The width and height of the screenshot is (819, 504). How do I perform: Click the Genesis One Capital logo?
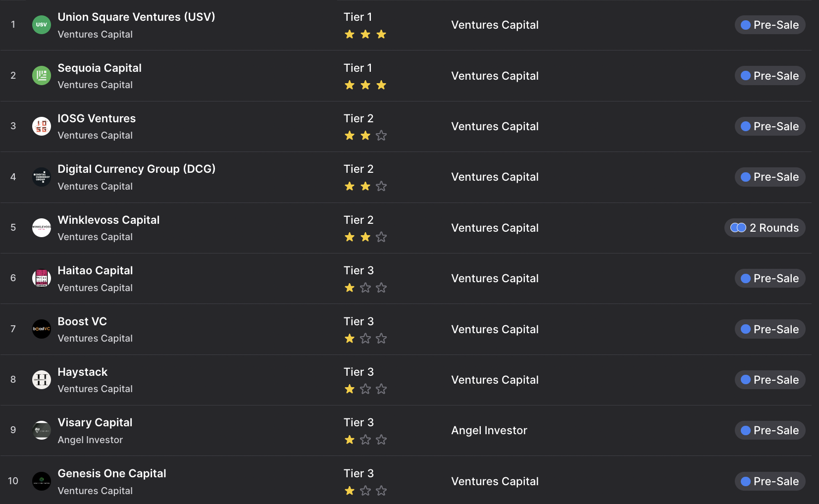42,481
